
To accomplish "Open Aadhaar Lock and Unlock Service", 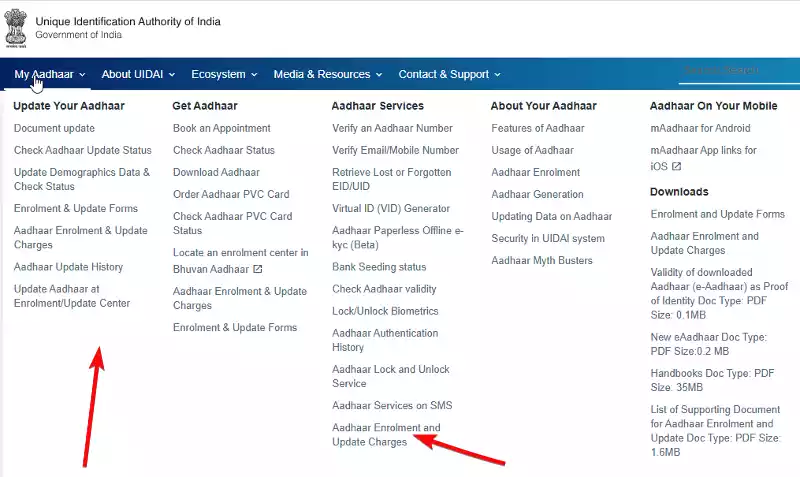I will pyautogui.click(x=391, y=376).
